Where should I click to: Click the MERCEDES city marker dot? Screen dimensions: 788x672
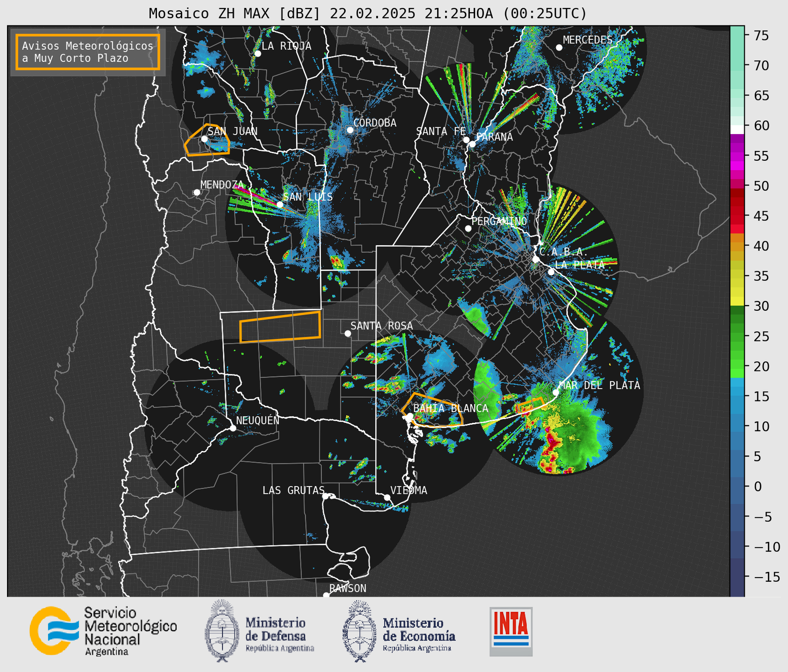[559, 48]
